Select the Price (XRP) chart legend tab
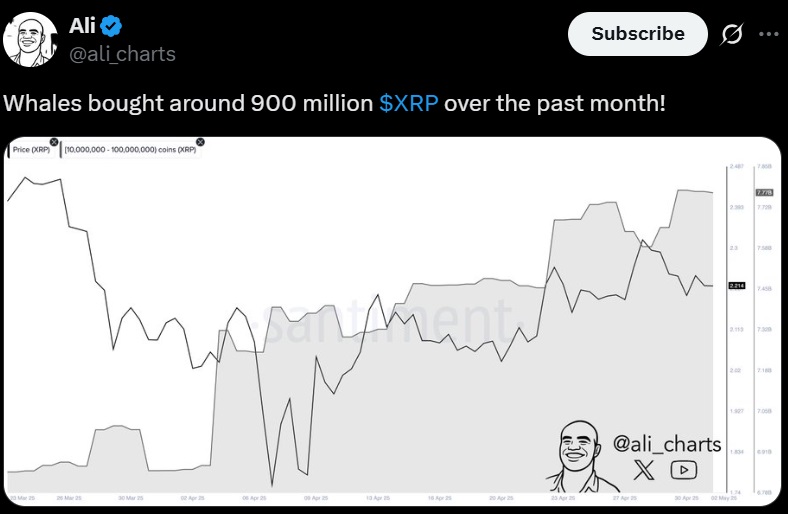 click(31, 150)
